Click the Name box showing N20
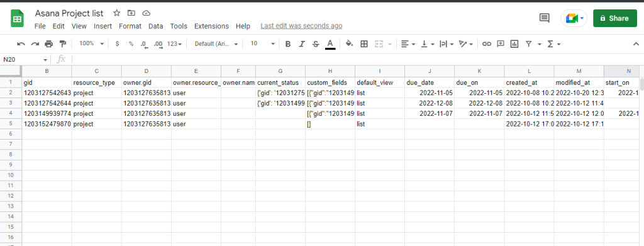 (x=25, y=60)
